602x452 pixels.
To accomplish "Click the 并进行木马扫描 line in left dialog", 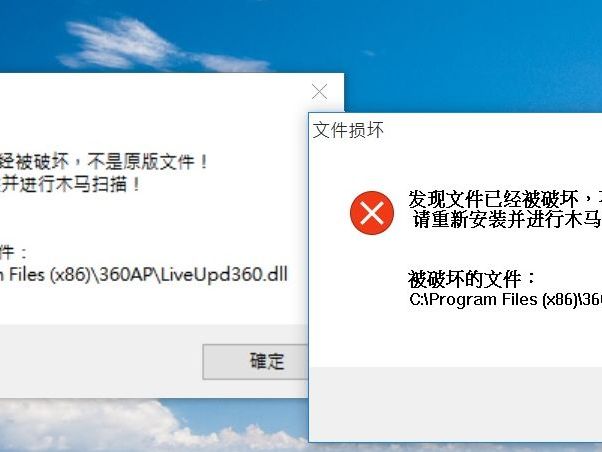I will point(70,184).
